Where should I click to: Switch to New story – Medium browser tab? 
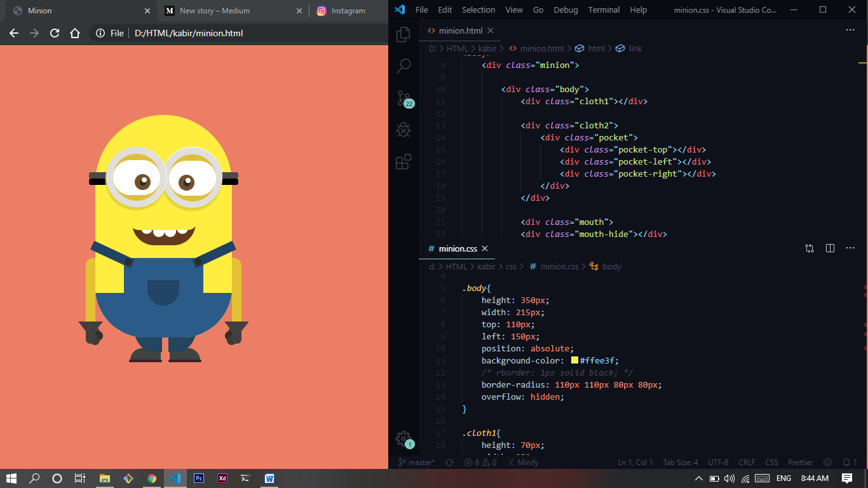(215, 11)
